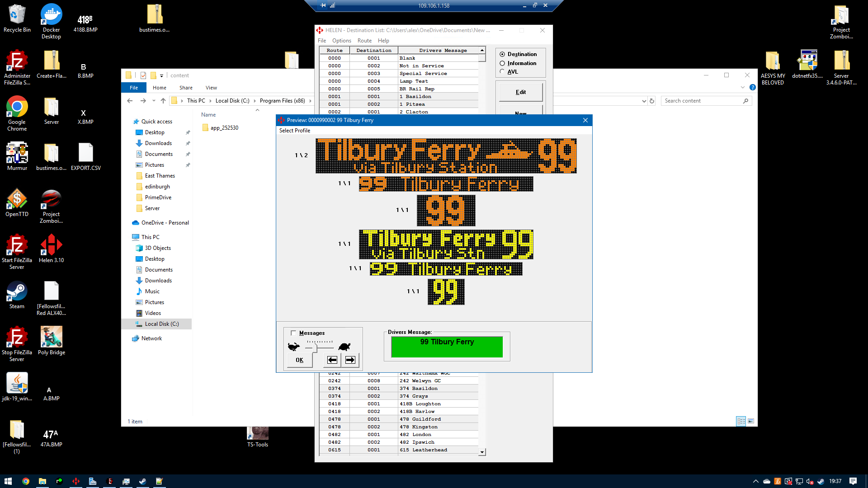Open the Route menu in HELEN
Image resolution: width=868 pixels, height=488 pixels.
[364, 41]
